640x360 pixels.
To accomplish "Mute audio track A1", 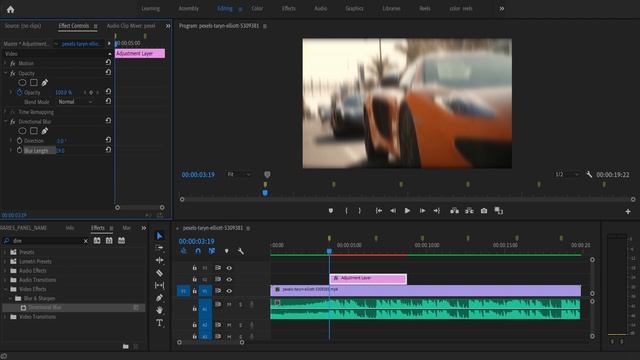I will 229,304.
